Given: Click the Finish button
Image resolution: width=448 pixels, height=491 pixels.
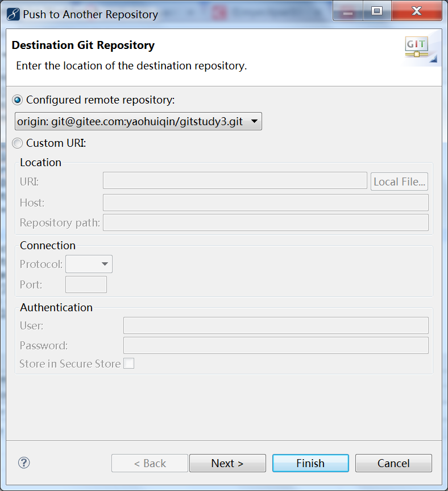Looking at the screenshot, I should coord(310,463).
